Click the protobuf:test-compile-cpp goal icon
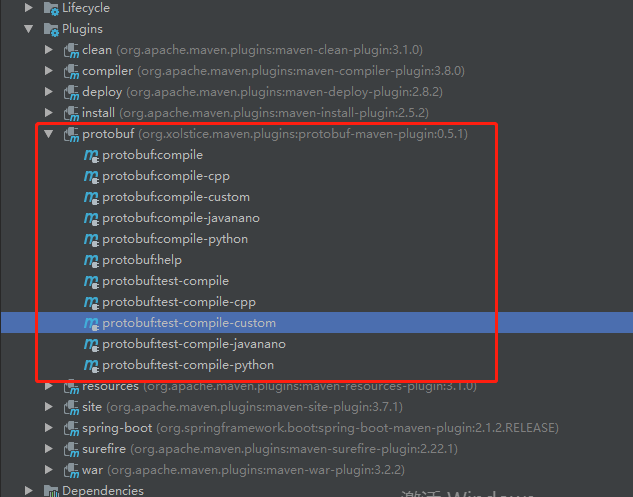The height and width of the screenshot is (497, 633). point(91,302)
